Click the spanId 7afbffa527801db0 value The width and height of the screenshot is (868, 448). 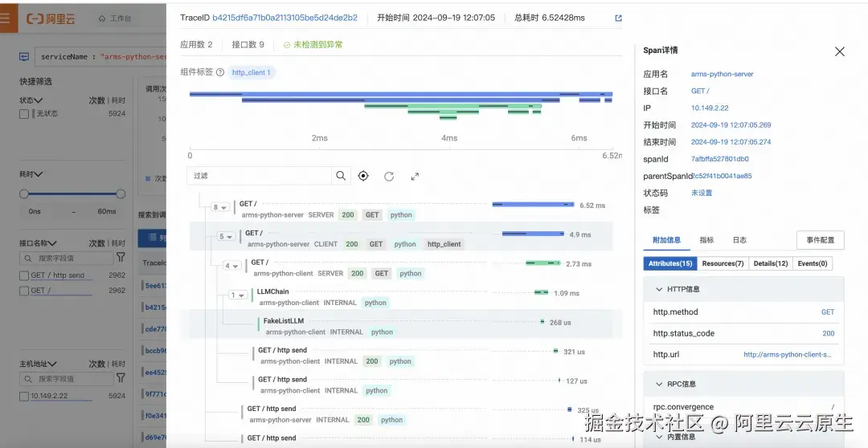[x=719, y=159]
